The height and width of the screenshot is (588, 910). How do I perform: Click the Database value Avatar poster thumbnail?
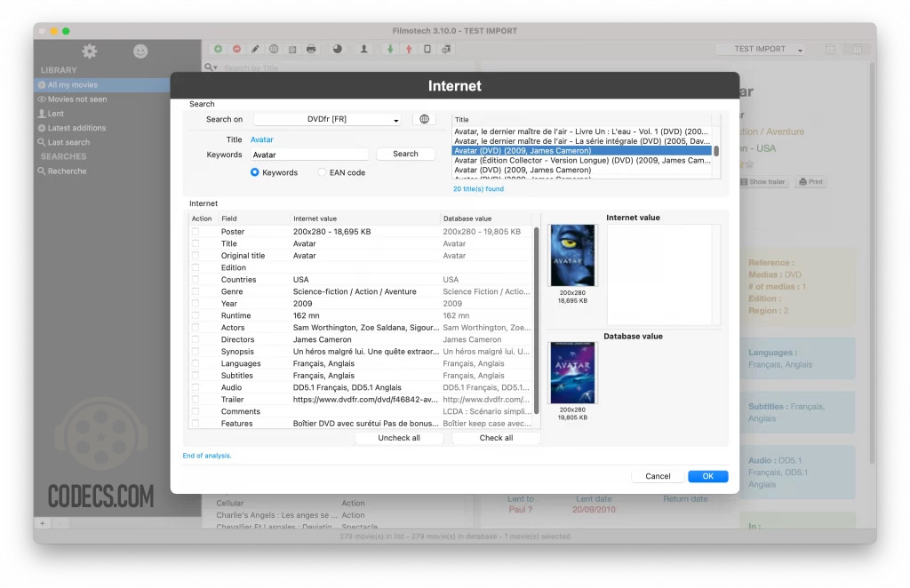(x=572, y=373)
